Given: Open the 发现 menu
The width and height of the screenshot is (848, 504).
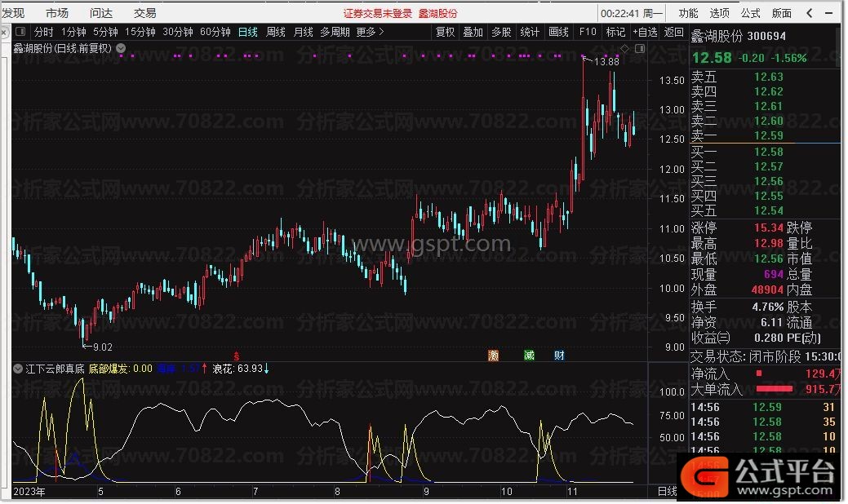Looking at the screenshot, I should [13, 13].
